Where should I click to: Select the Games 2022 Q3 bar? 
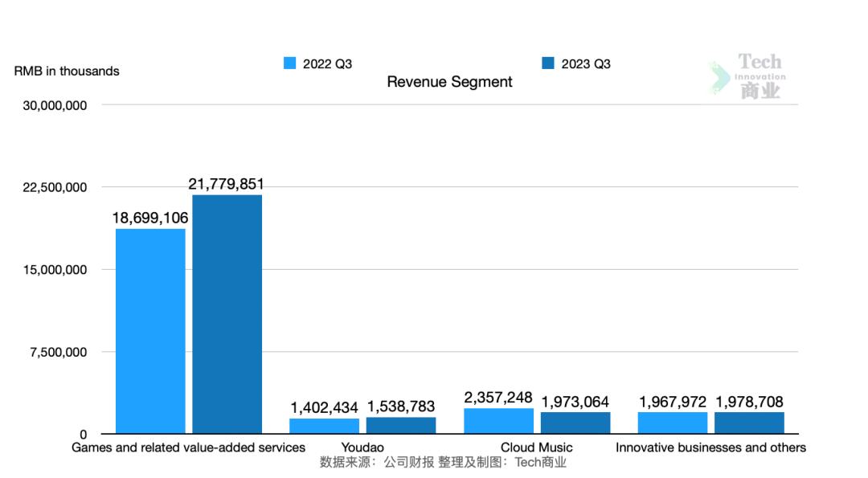tap(150, 331)
